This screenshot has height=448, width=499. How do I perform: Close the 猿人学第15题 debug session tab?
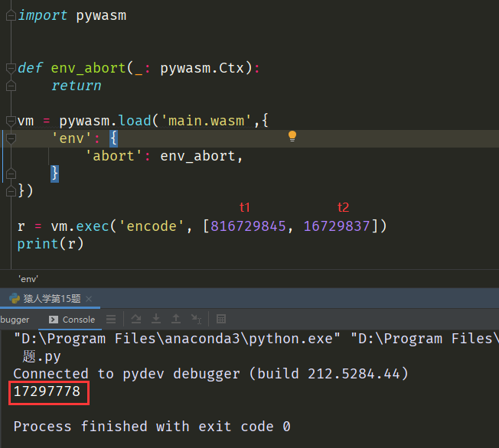click(x=88, y=299)
